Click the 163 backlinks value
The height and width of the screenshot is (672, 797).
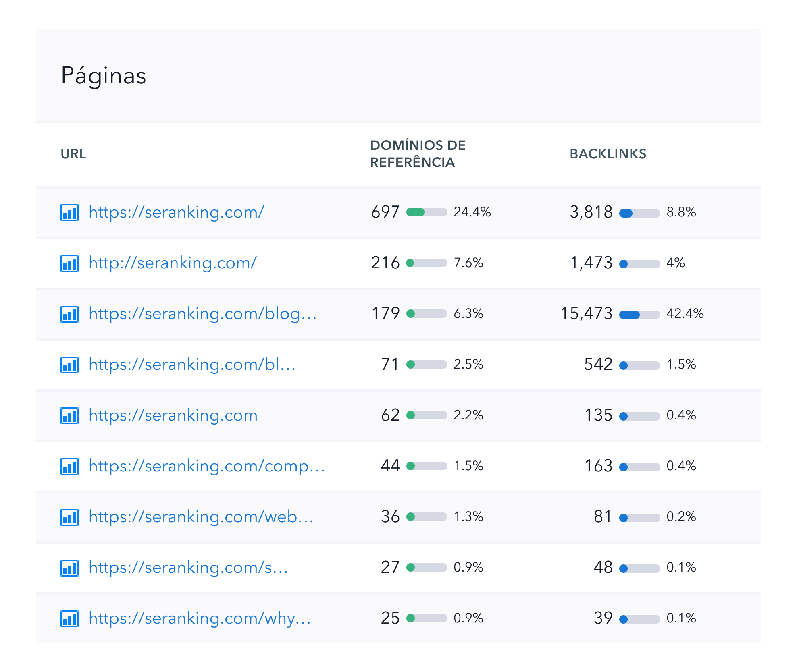click(x=598, y=466)
